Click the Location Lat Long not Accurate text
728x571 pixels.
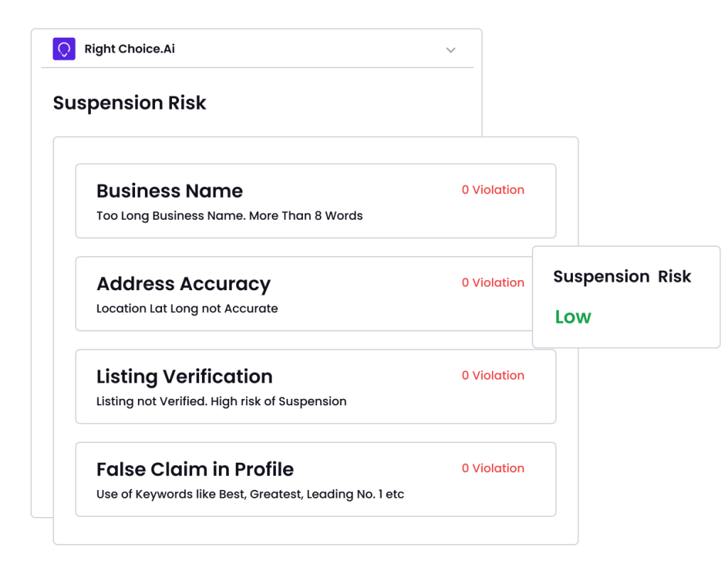pyautogui.click(x=187, y=309)
